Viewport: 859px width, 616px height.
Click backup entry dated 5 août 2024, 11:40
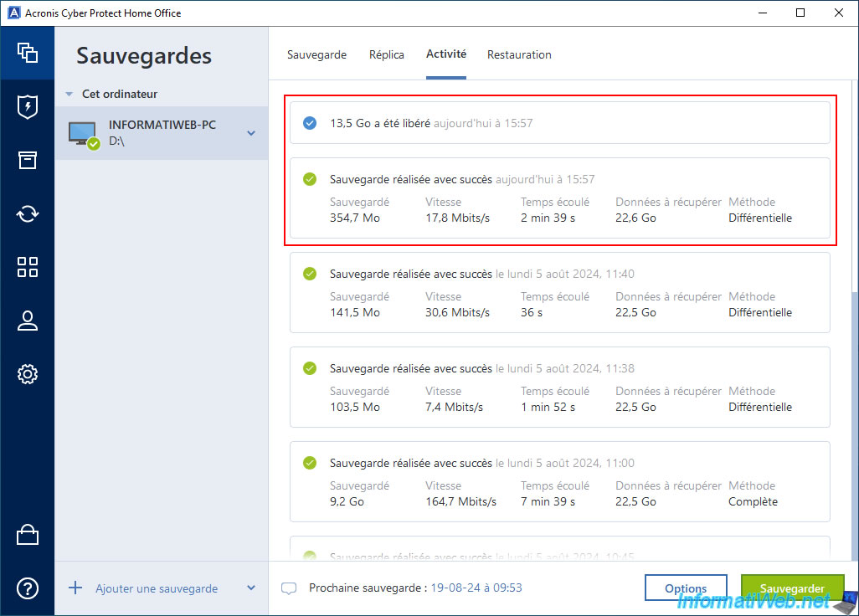560,293
